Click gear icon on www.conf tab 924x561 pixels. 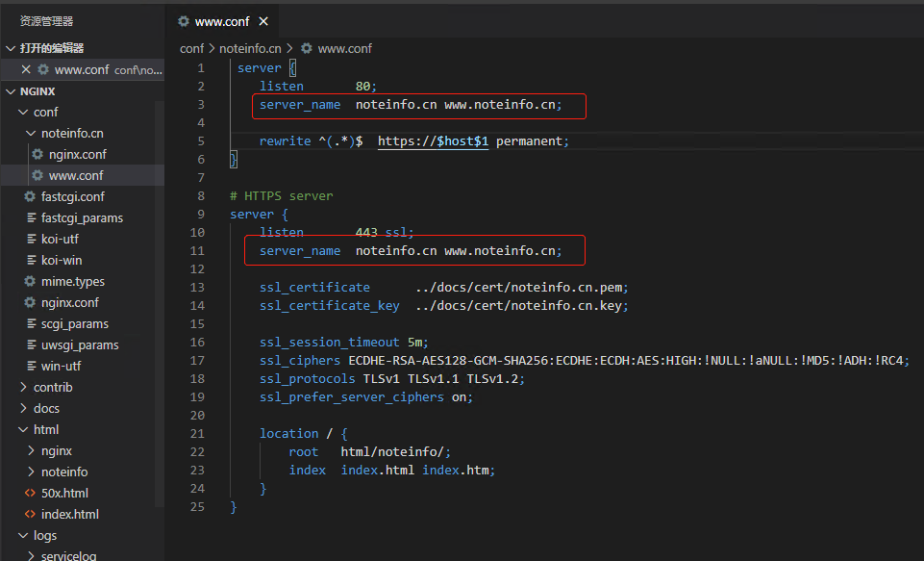(184, 21)
